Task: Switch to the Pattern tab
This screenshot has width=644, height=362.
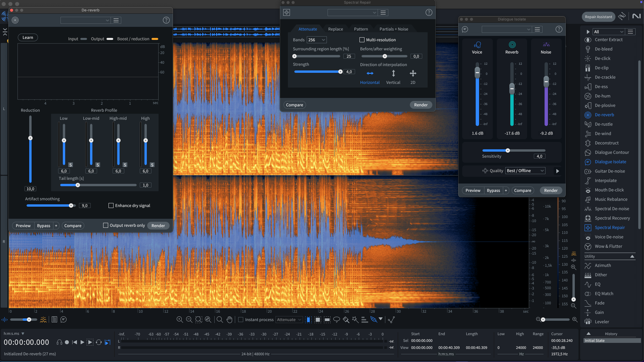Action: [x=361, y=29]
